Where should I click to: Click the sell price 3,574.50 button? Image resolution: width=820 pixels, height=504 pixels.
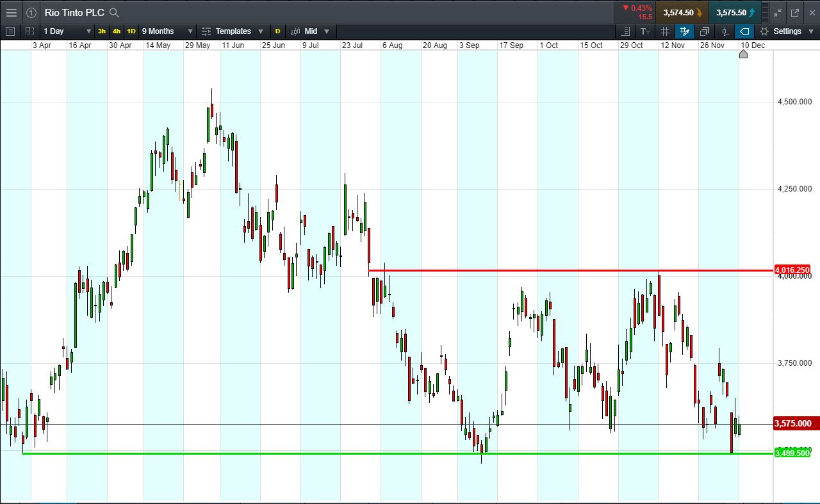(682, 12)
